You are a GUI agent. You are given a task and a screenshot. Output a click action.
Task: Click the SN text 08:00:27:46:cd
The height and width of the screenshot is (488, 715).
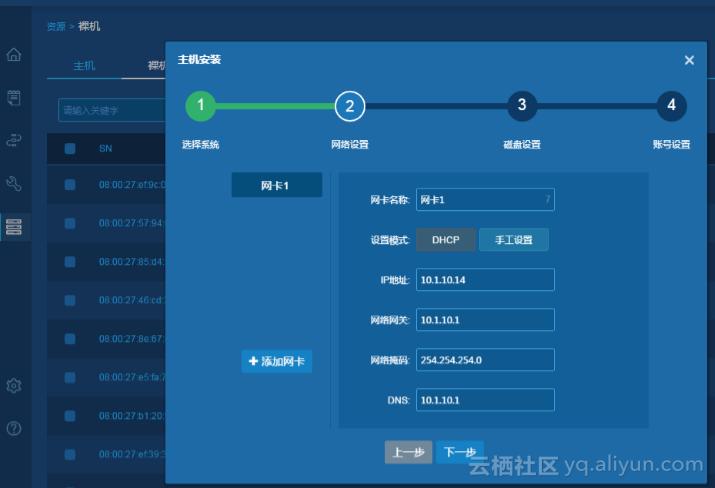point(132,300)
